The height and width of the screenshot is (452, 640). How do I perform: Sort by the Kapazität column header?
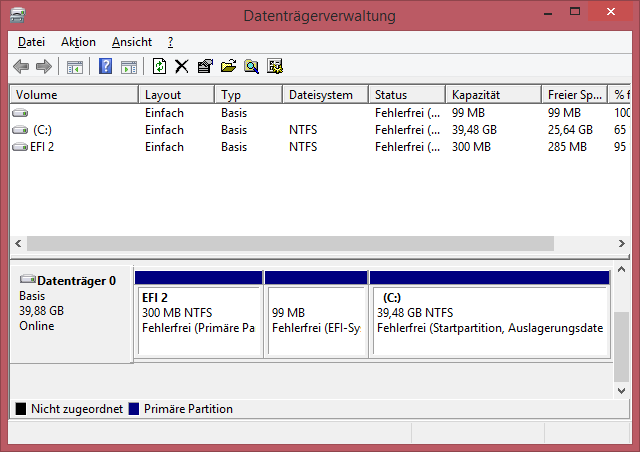click(x=493, y=95)
